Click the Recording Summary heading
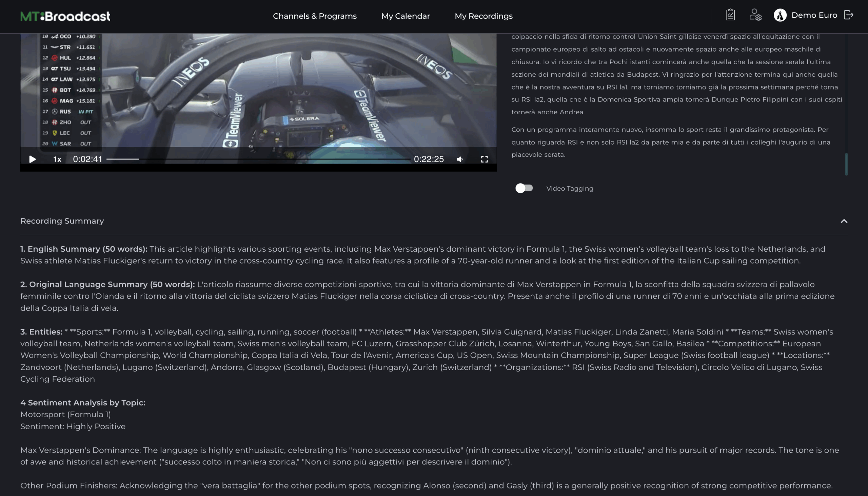 coord(62,221)
